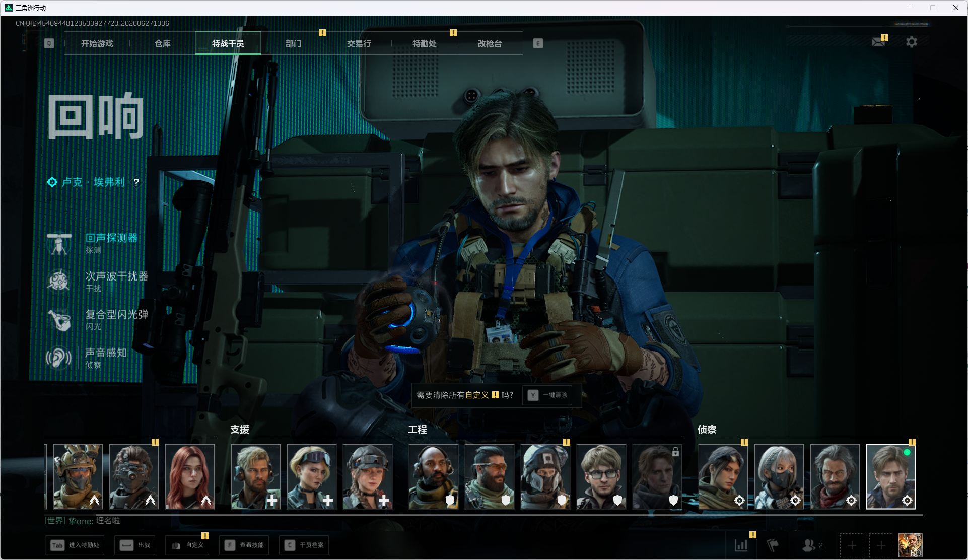Screen dimensions: 968x560
Task: Select the 特战干员 tab
Action: 228,43
